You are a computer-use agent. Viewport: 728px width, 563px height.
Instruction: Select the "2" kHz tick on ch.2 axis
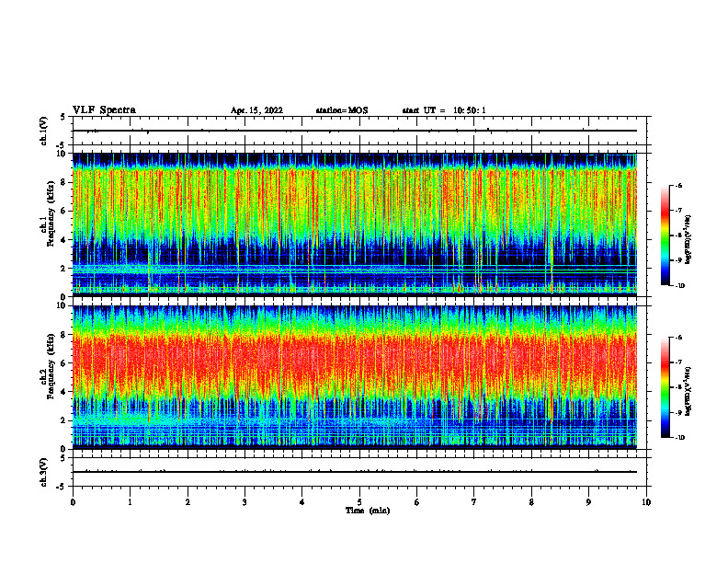pos(63,420)
